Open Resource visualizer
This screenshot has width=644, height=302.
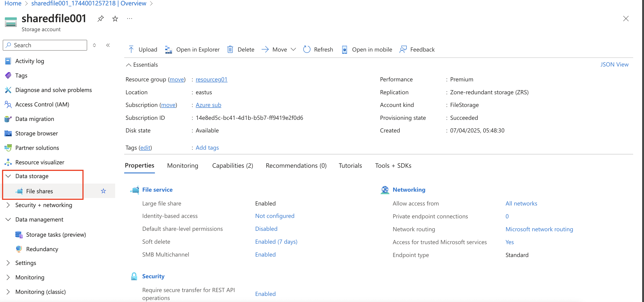(40, 162)
